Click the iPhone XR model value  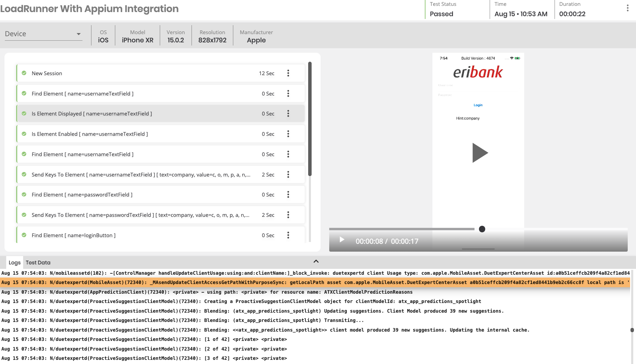pos(137,40)
